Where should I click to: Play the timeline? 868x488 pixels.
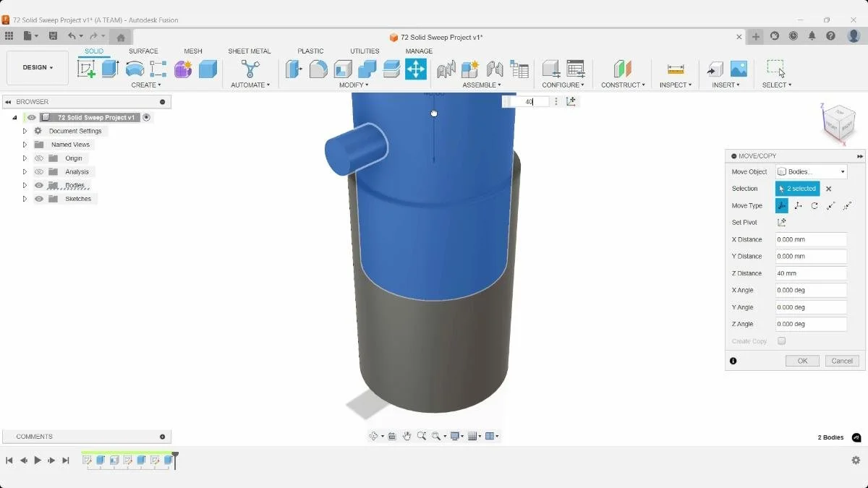[38, 460]
